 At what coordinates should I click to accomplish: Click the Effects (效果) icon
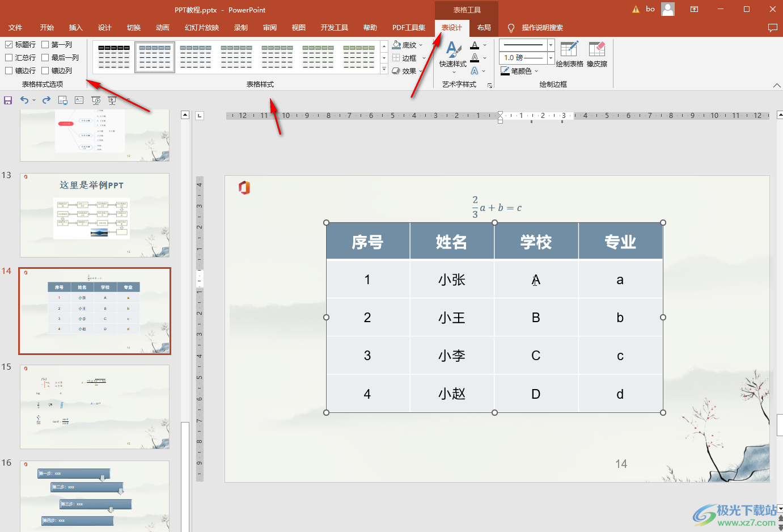point(396,71)
